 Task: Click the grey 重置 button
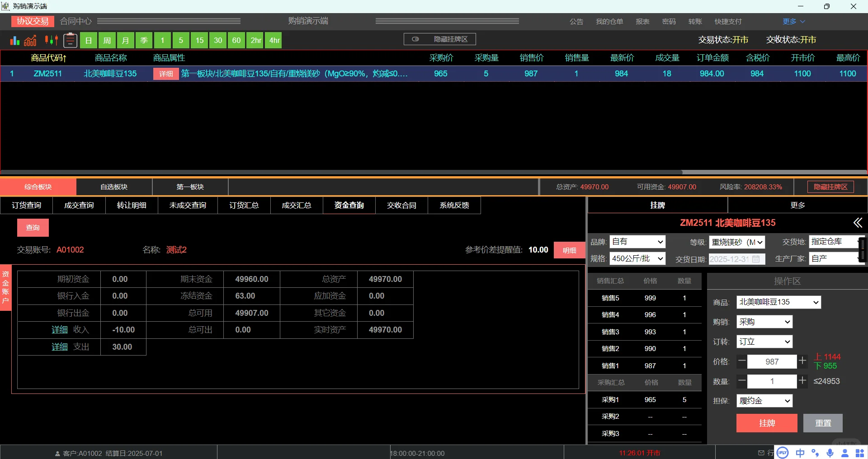[x=823, y=423]
